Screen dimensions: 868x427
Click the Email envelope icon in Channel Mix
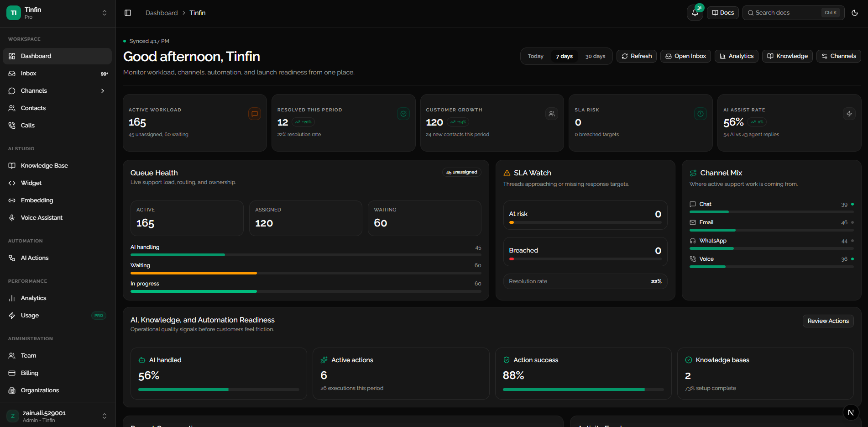pyautogui.click(x=693, y=222)
